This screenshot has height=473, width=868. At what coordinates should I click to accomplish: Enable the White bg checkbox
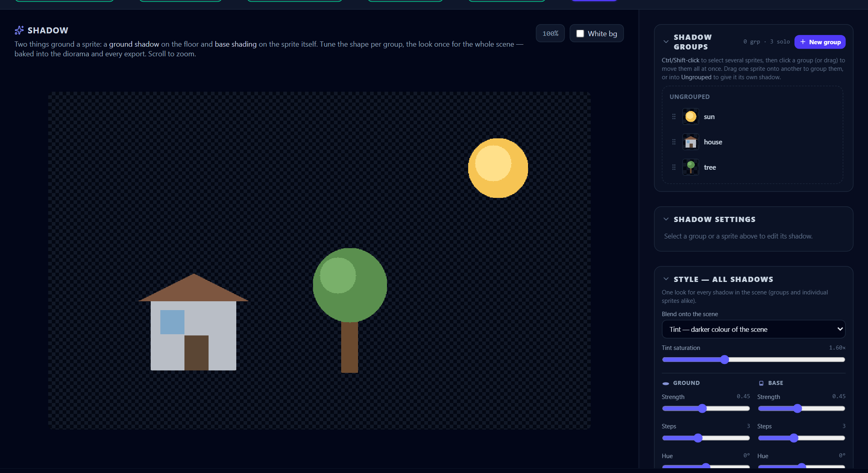point(580,33)
